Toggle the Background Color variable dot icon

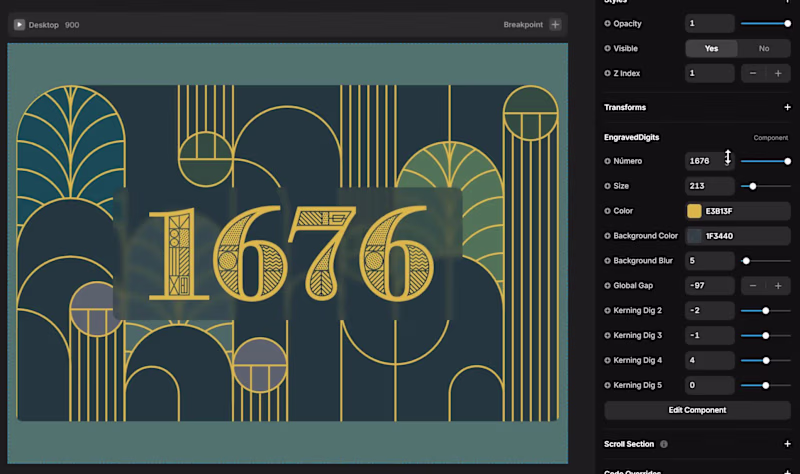[x=607, y=236]
